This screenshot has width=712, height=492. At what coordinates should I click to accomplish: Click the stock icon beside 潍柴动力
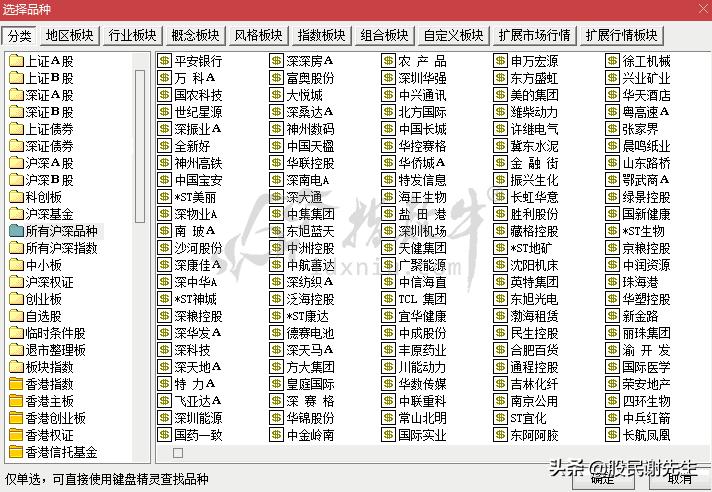500,112
